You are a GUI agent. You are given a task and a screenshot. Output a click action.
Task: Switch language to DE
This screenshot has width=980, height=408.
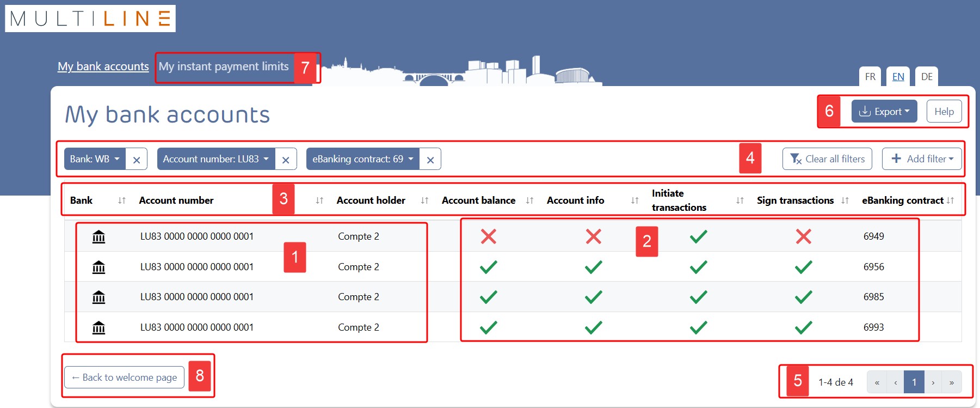(927, 77)
